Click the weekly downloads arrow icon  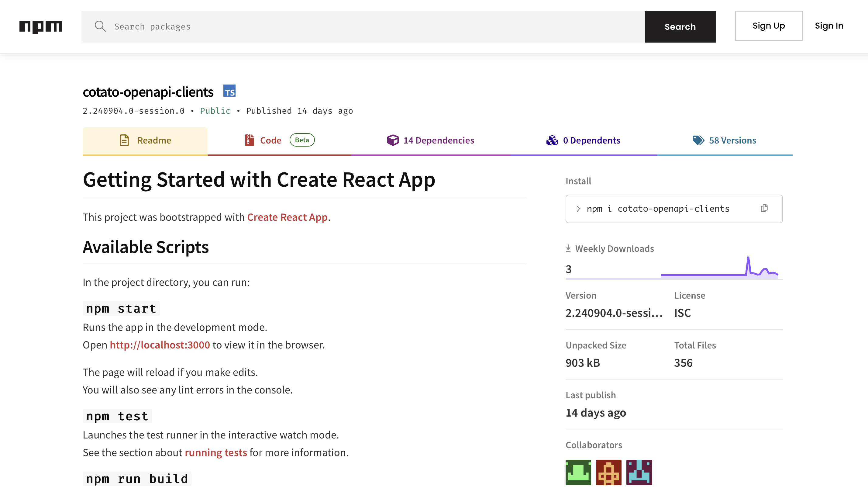point(568,248)
